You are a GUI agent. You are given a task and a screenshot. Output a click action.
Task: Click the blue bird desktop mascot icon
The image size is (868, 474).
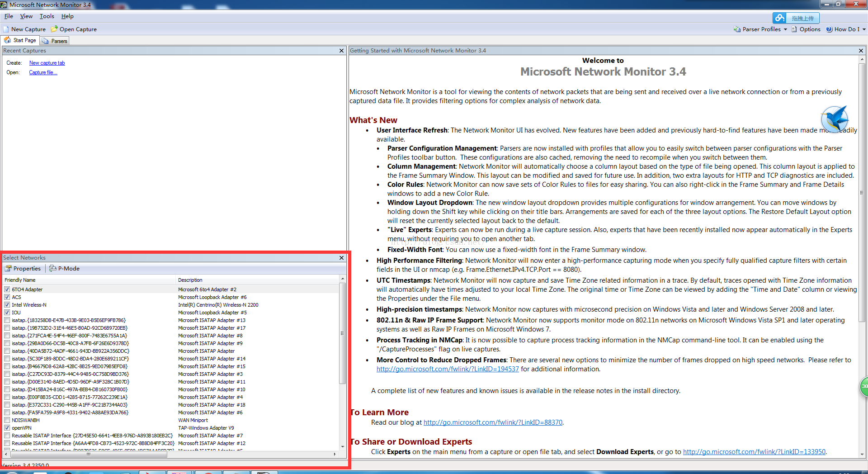click(x=835, y=119)
